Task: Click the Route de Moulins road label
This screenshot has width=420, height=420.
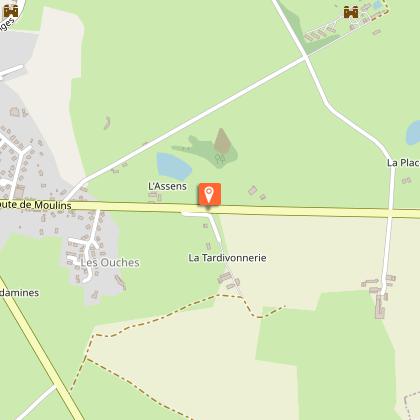Action: (36, 205)
